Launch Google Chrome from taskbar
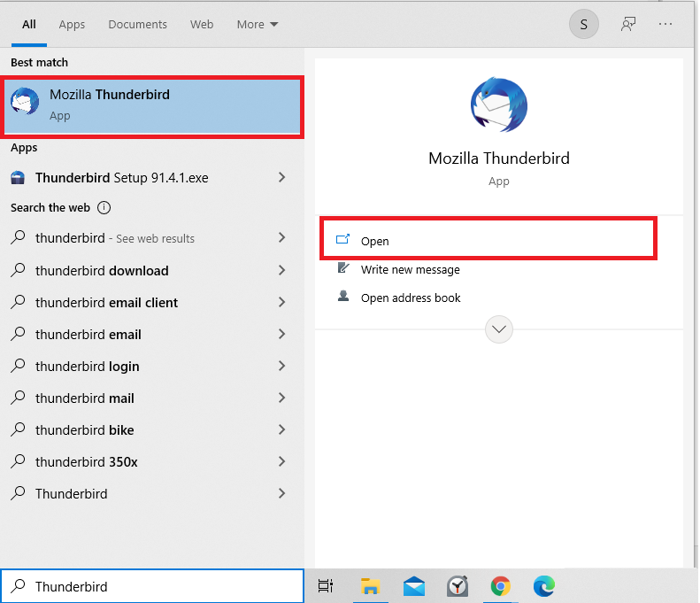The width and height of the screenshot is (700, 603). point(501,586)
